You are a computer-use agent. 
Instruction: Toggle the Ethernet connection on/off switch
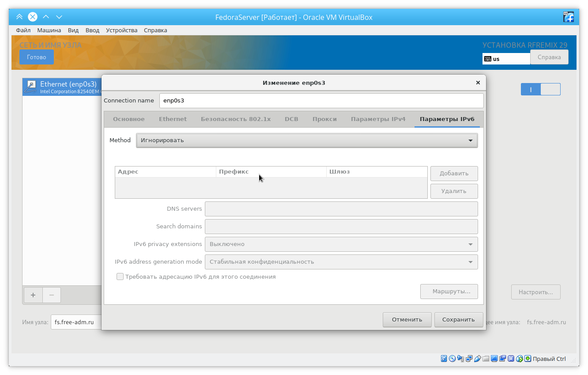coord(540,89)
